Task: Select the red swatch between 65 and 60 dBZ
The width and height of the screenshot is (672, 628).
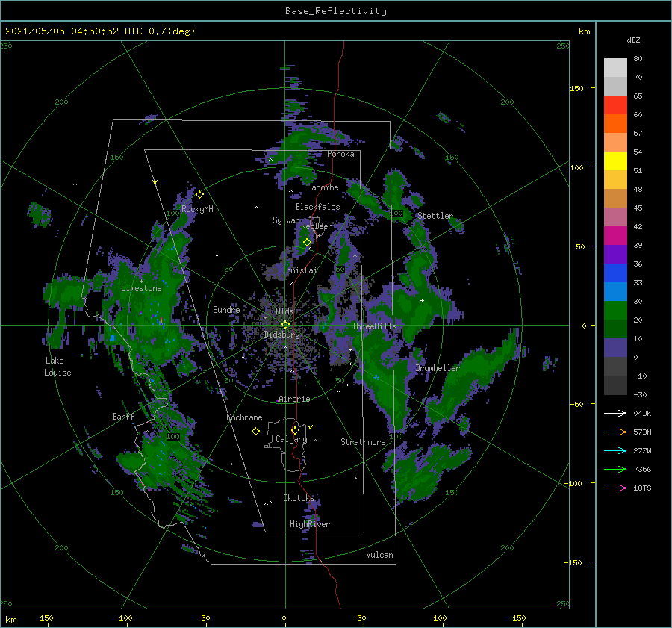Action: pyautogui.click(x=615, y=105)
